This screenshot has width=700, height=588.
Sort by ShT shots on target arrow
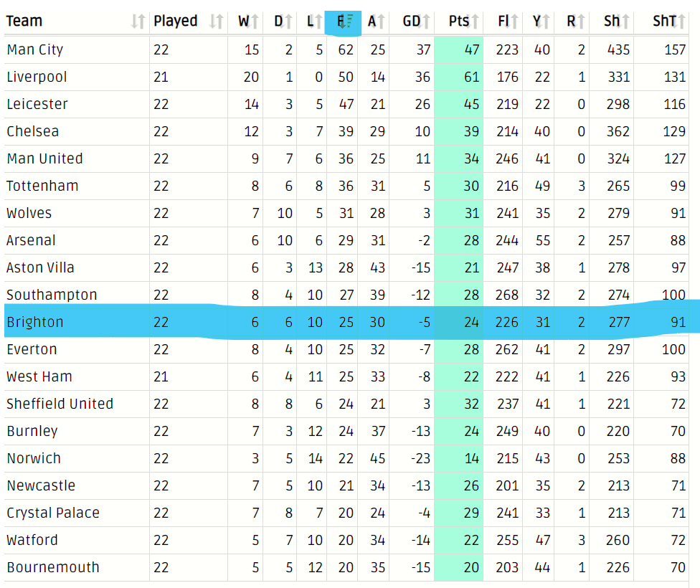(681, 21)
